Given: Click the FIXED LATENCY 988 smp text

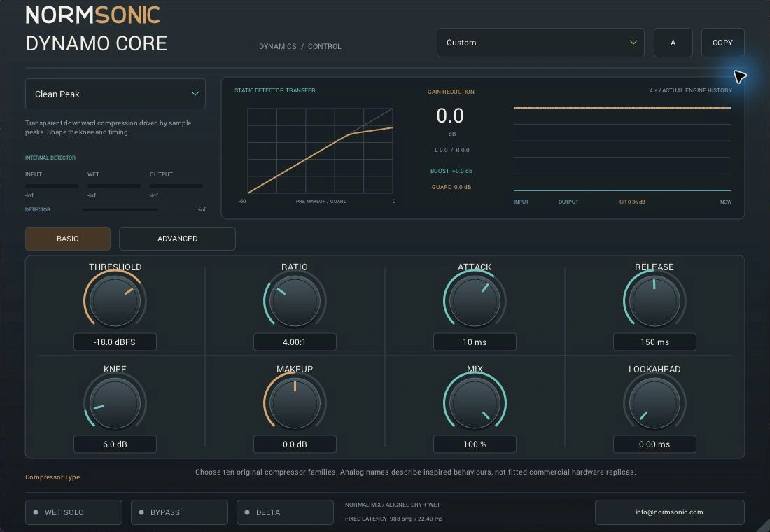Looking at the screenshot, I should (393, 519).
